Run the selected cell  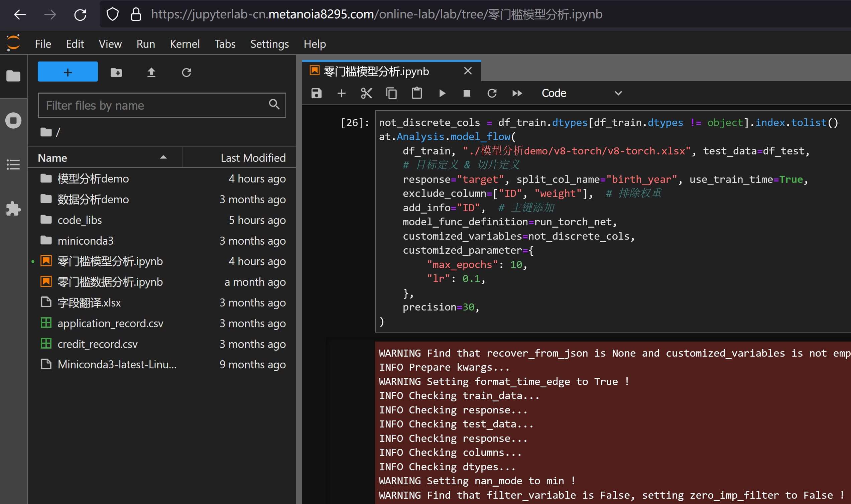[442, 93]
